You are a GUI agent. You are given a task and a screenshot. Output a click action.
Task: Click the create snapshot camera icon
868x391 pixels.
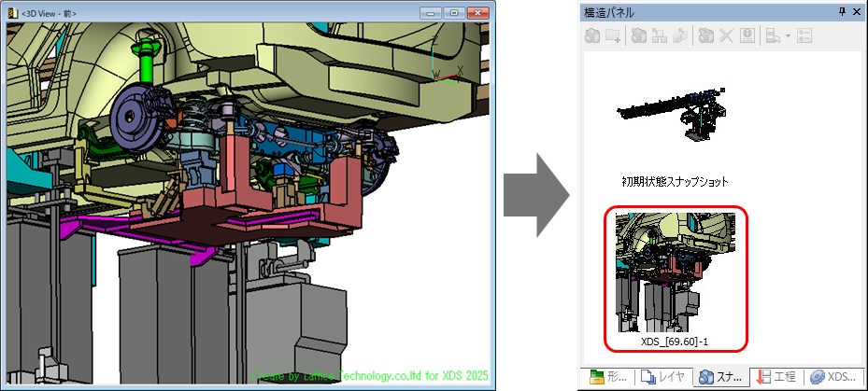[x=592, y=35]
